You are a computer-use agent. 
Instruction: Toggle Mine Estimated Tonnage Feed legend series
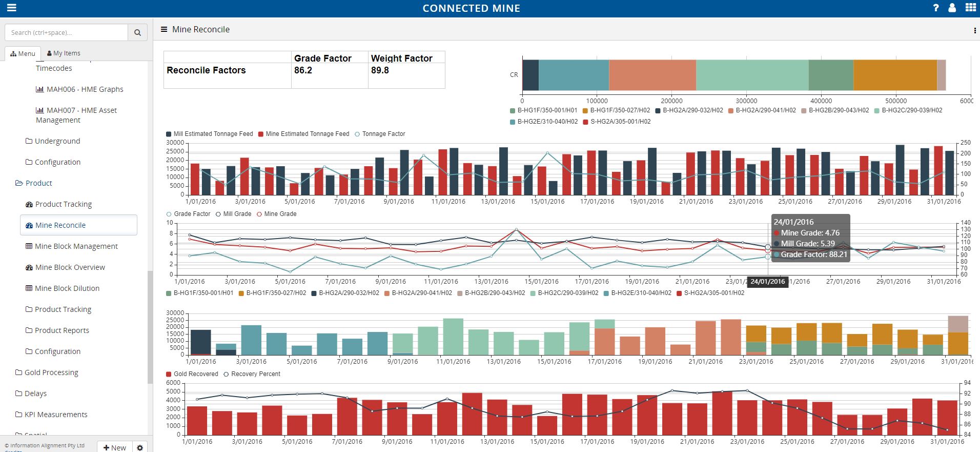point(303,134)
